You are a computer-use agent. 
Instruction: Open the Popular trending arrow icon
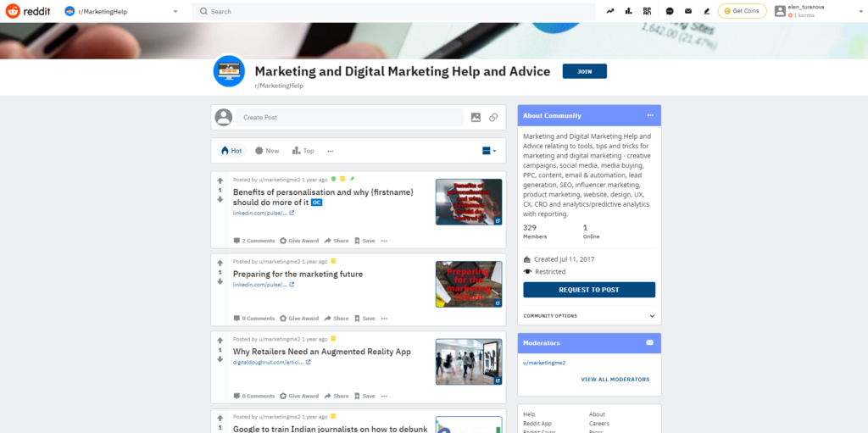click(x=610, y=11)
